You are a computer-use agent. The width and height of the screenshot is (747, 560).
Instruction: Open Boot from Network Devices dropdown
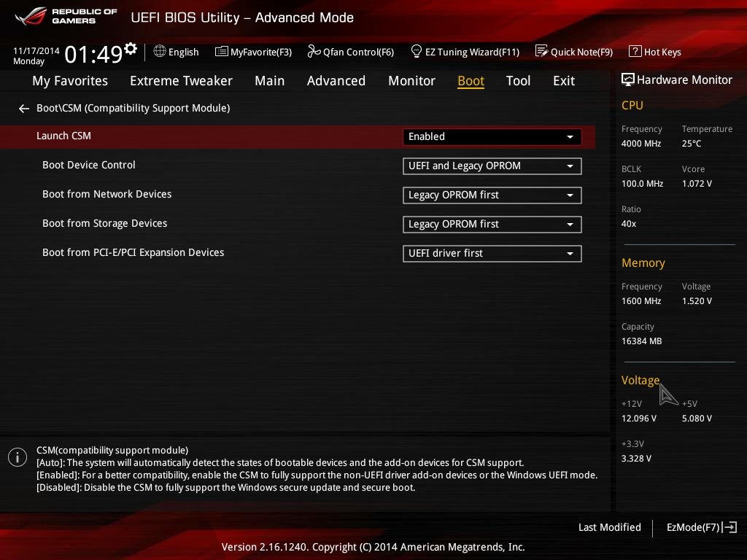[492, 195]
